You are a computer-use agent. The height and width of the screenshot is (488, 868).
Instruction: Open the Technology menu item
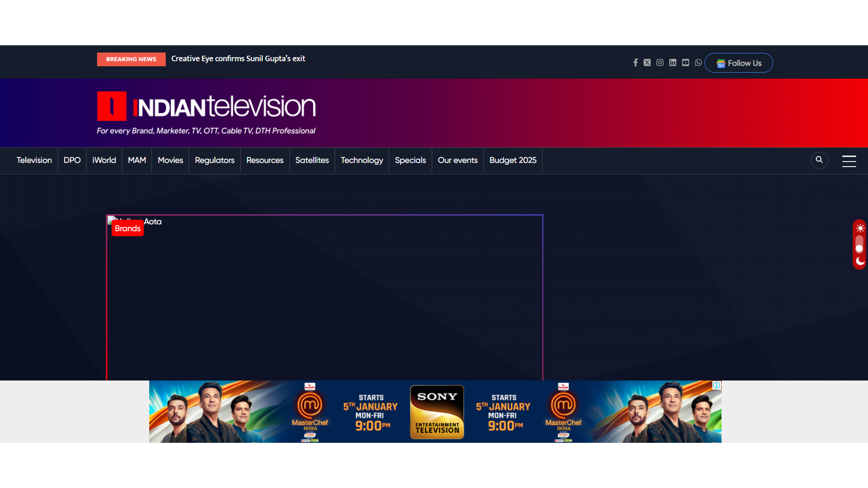click(x=362, y=160)
